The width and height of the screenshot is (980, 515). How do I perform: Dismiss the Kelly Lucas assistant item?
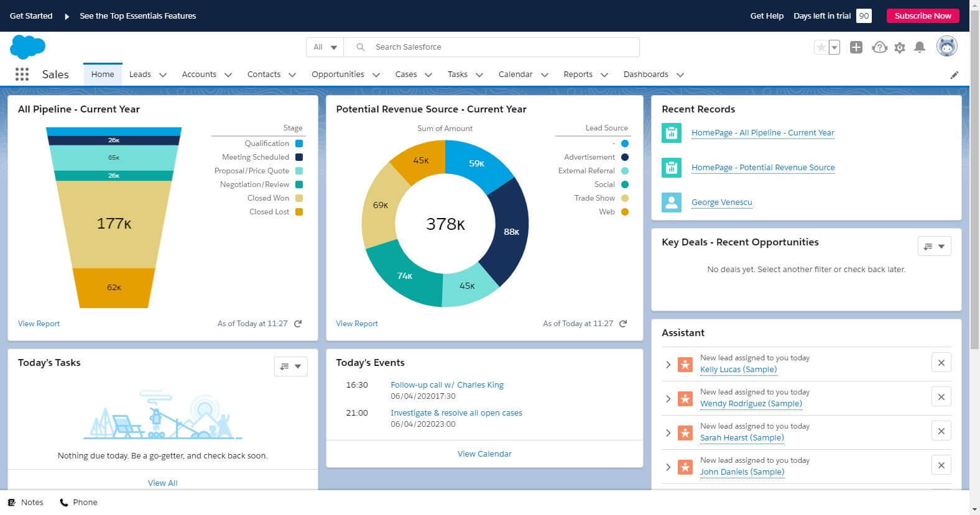[941, 363]
